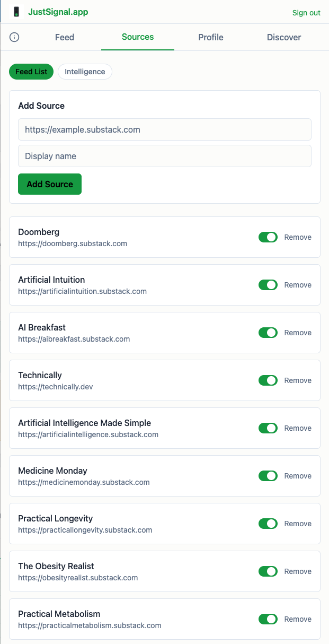The height and width of the screenshot is (644, 329).
Task: Sign out of JustSignal.app
Action: pyautogui.click(x=306, y=12)
